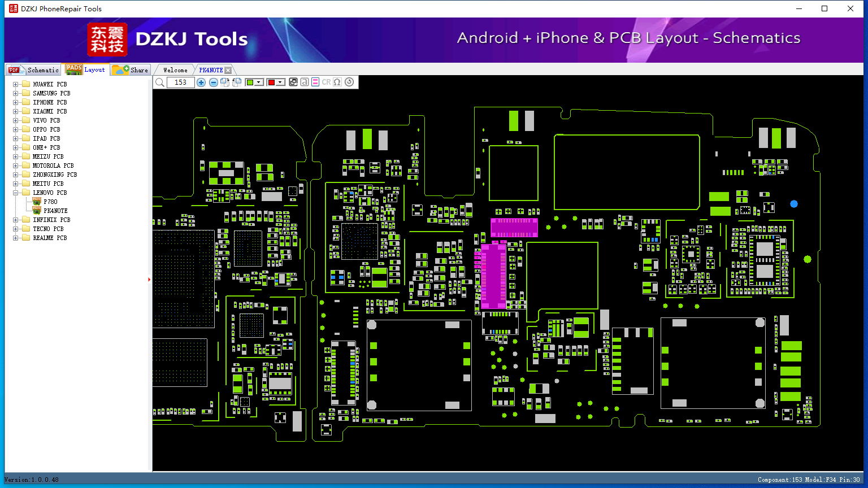Image resolution: width=868 pixels, height=488 pixels.
Task: Select the MEIZU PCB tree item
Action: tap(48, 156)
